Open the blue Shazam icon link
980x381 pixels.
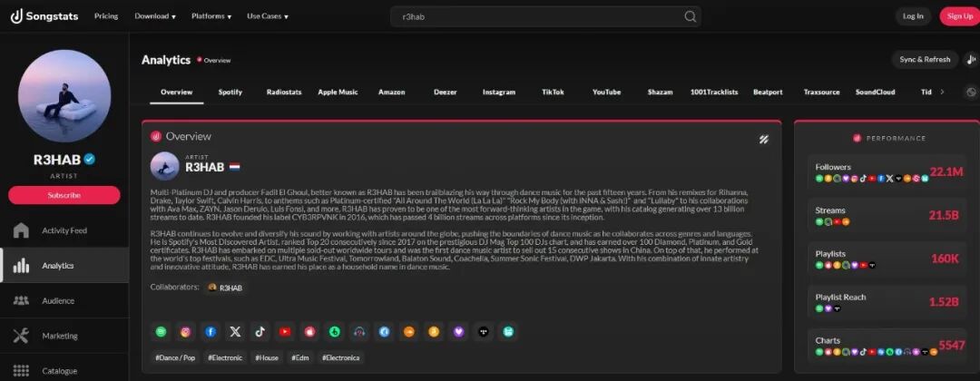pos(385,332)
